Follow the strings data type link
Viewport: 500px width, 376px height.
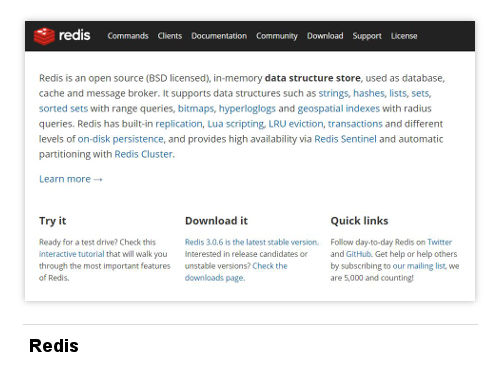click(x=333, y=93)
